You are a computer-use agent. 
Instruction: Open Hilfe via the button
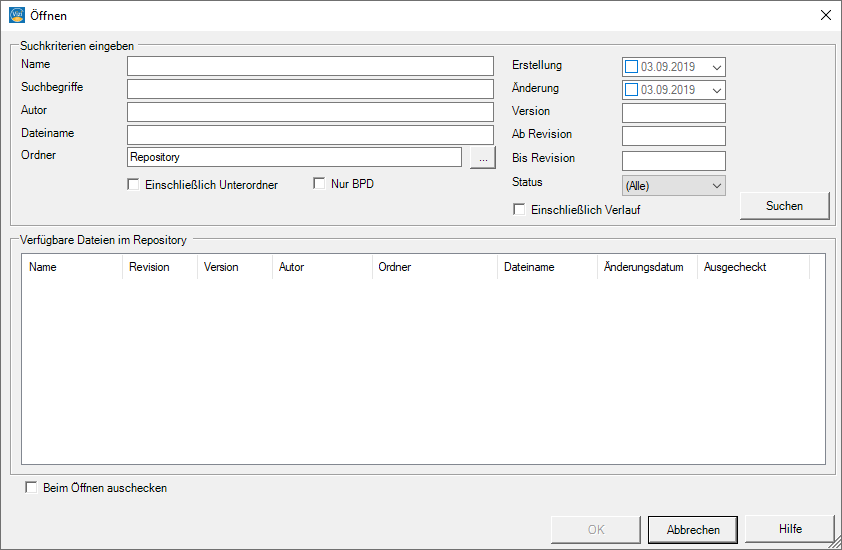coord(790,529)
